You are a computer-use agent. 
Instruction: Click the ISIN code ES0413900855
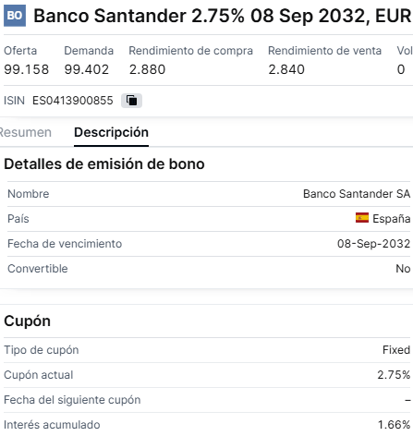click(73, 100)
